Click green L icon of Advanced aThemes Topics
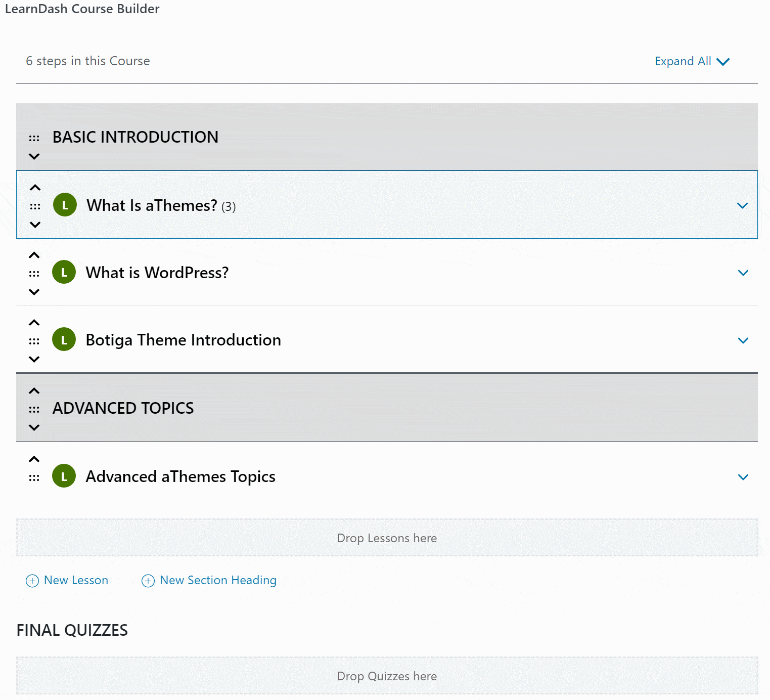770x700 pixels. [x=64, y=476]
